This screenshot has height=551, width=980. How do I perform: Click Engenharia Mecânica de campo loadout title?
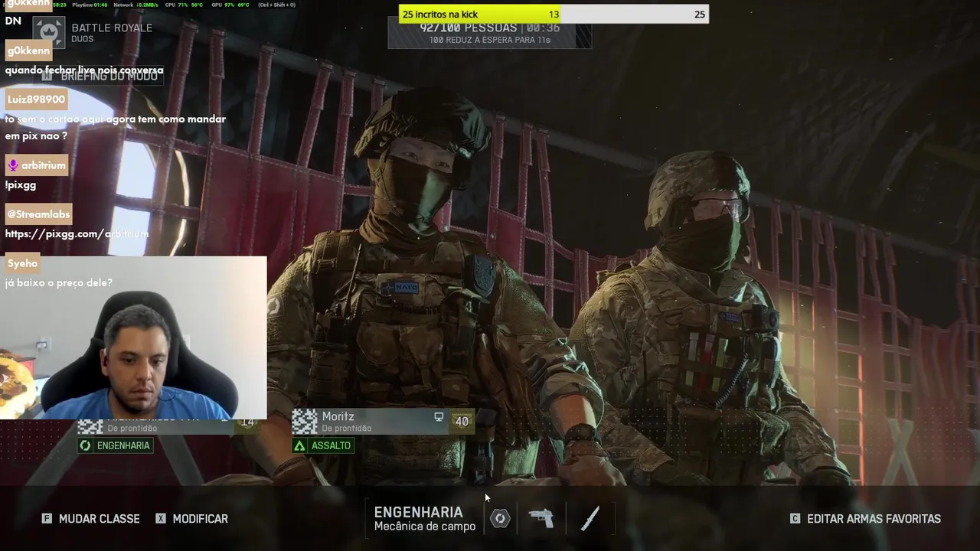(x=424, y=518)
